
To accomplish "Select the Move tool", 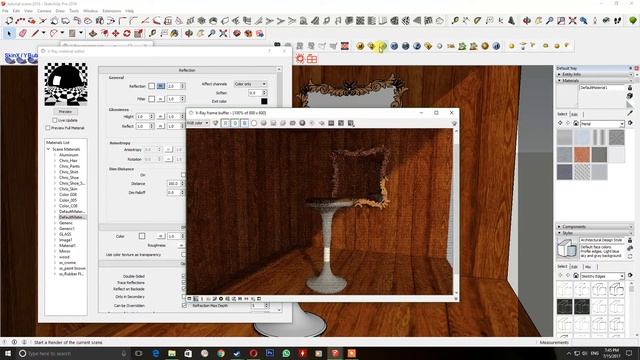I will (x=116, y=33).
